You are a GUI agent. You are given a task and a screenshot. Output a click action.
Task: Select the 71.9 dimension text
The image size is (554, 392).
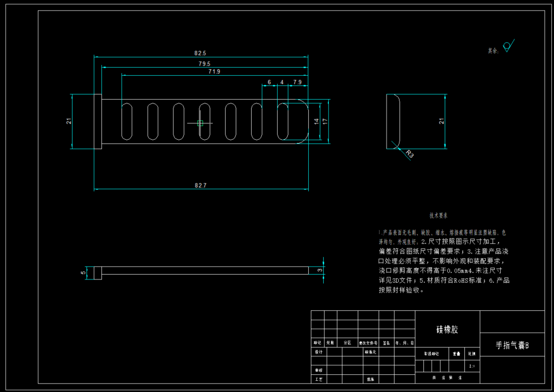[214, 71]
